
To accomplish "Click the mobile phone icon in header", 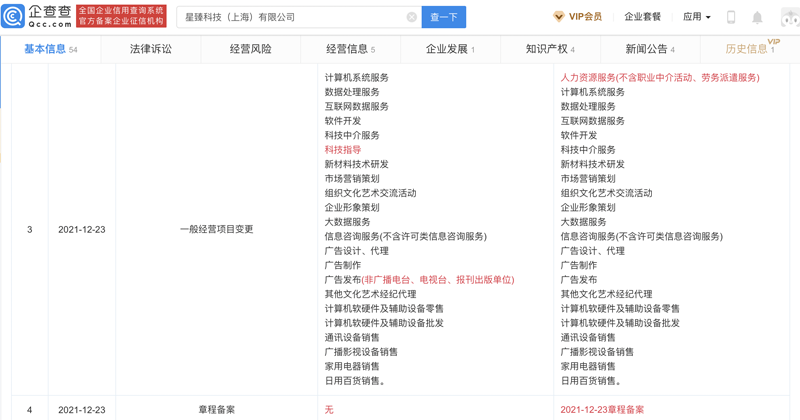I will [x=731, y=17].
